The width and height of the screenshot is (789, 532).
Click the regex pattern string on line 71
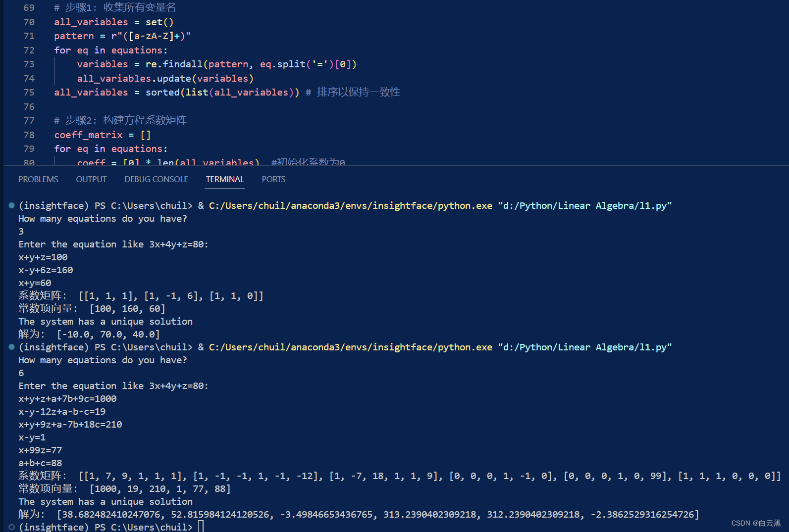coord(151,36)
